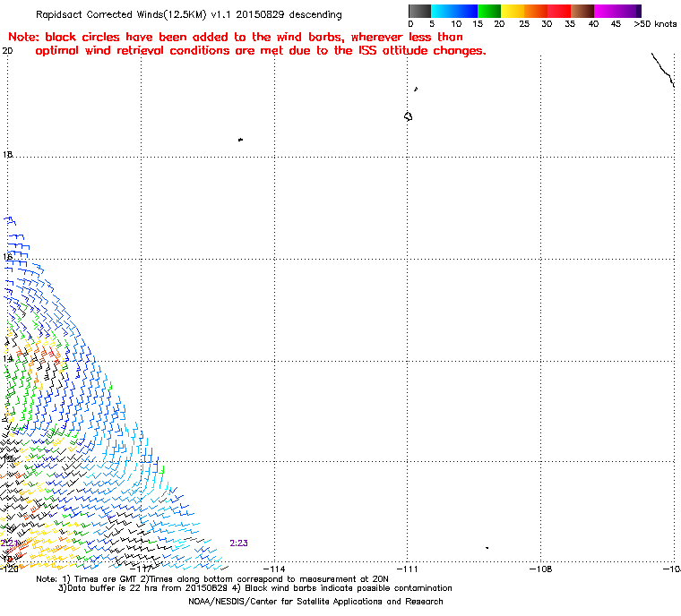Select the dark blue 10-15 knots swatch
Screen dimensions: 681x616
(x=466, y=11)
